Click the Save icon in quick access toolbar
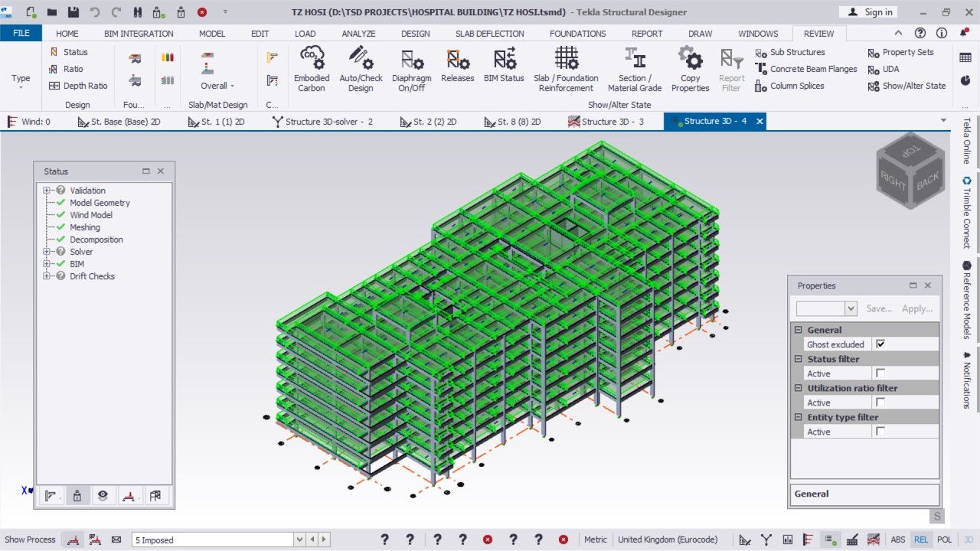Viewport: 980px width, 551px height. pyautogui.click(x=73, y=12)
